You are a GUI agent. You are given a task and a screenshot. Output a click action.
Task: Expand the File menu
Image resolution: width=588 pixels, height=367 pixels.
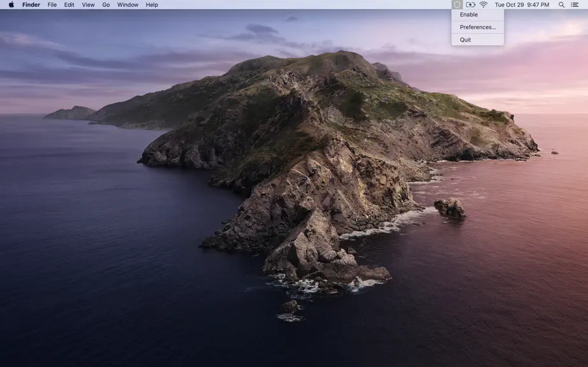(x=52, y=4)
